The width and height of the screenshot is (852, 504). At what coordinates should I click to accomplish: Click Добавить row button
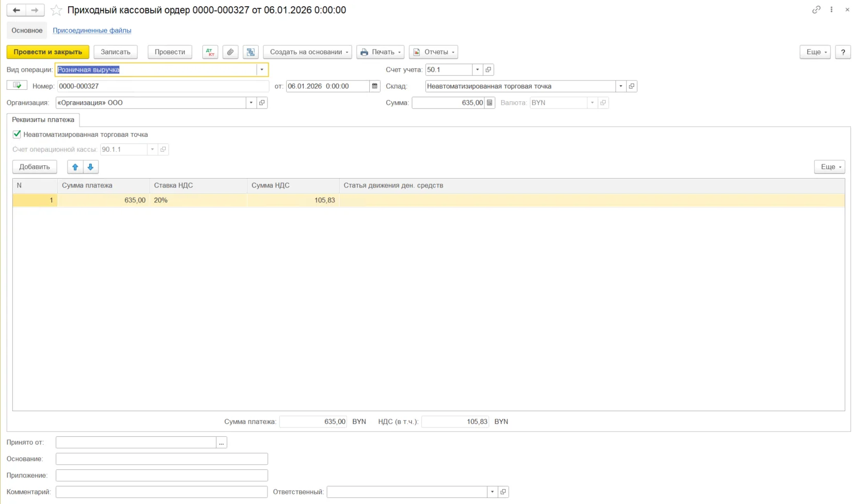(x=35, y=167)
